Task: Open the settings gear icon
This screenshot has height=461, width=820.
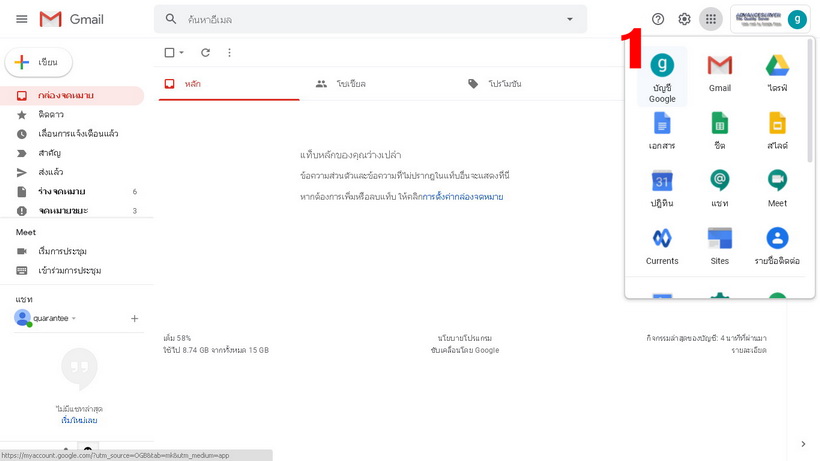Action: pos(684,19)
